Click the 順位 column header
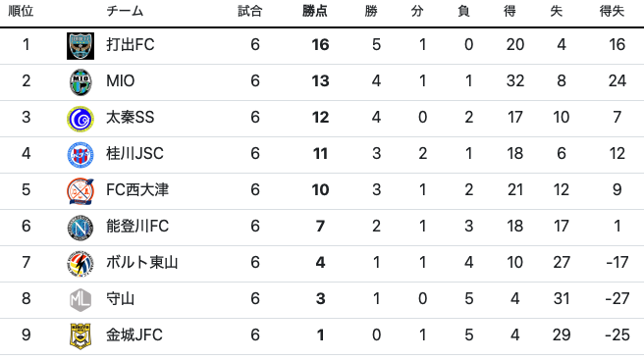644x360 pixels. click(x=21, y=11)
